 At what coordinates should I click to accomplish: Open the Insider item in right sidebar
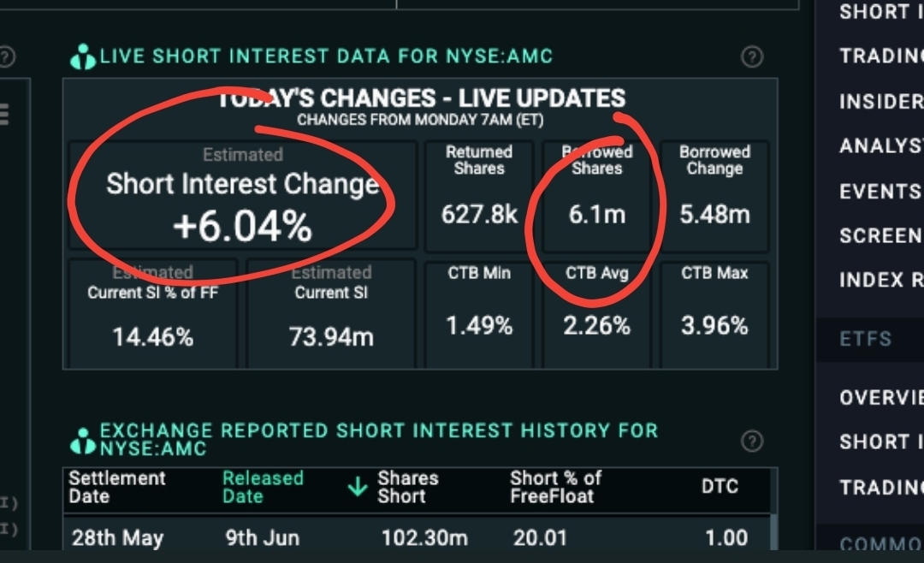click(x=880, y=102)
